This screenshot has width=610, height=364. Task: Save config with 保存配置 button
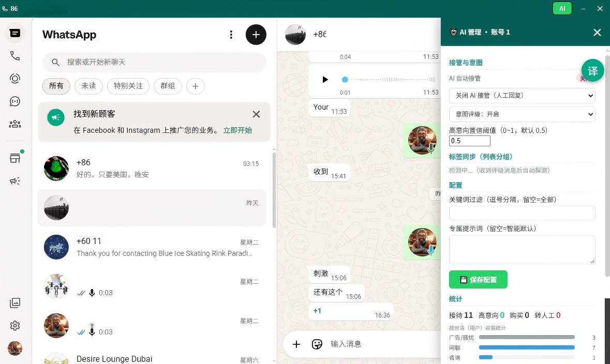point(478,280)
